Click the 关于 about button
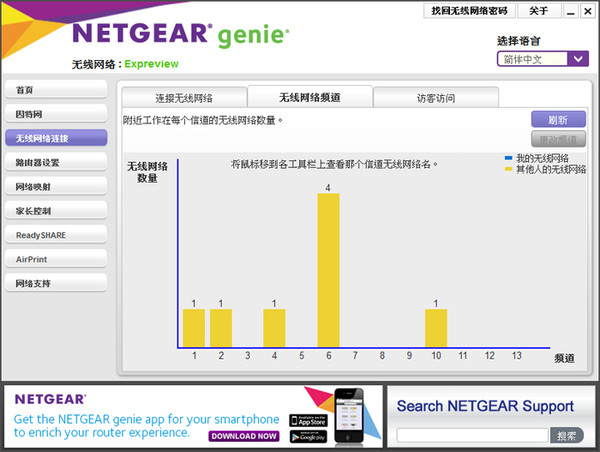 pos(539,11)
